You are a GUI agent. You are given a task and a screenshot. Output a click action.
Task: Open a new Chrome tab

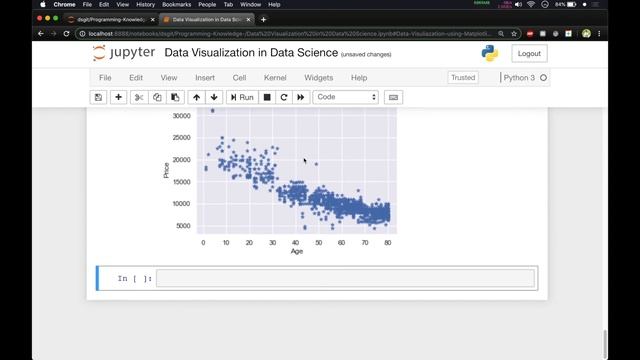(263, 19)
